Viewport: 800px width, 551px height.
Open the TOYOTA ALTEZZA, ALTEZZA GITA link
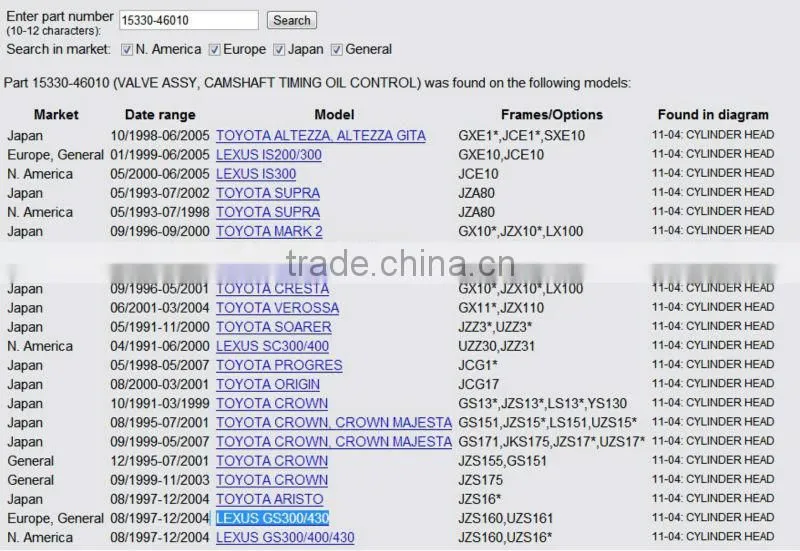point(320,136)
